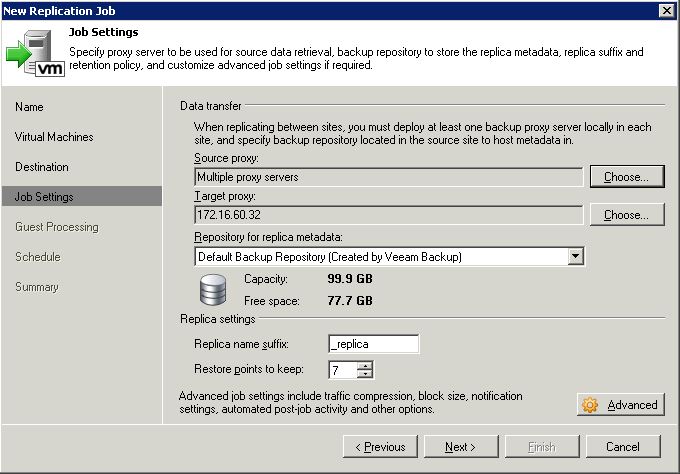Click the replication job VM wizard icon
Screen dimensions: 680x474
pyautogui.click(x=36, y=53)
